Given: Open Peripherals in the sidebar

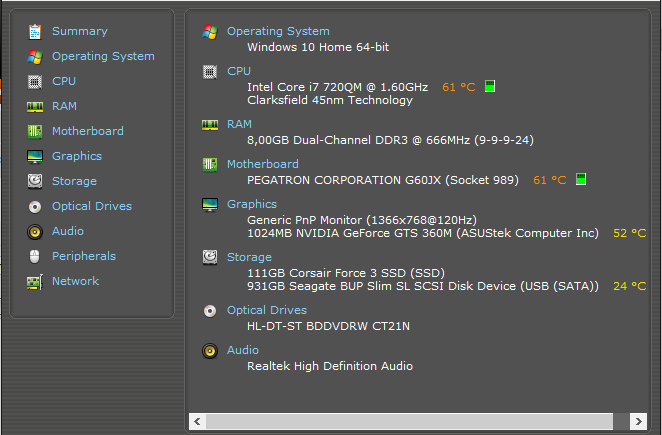Looking at the screenshot, I should (84, 256).
